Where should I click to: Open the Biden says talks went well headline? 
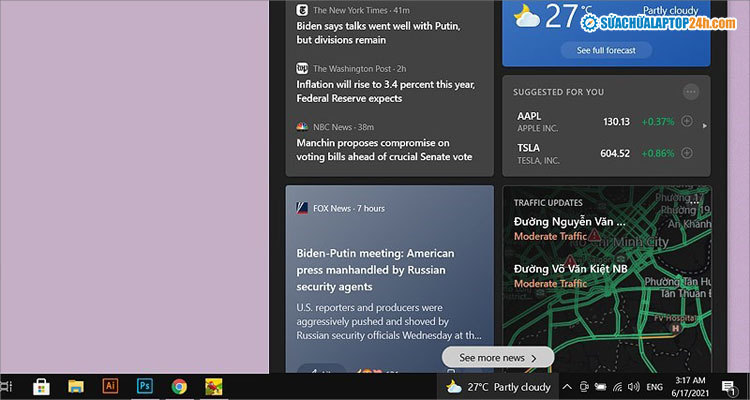(x=378, y=33)
